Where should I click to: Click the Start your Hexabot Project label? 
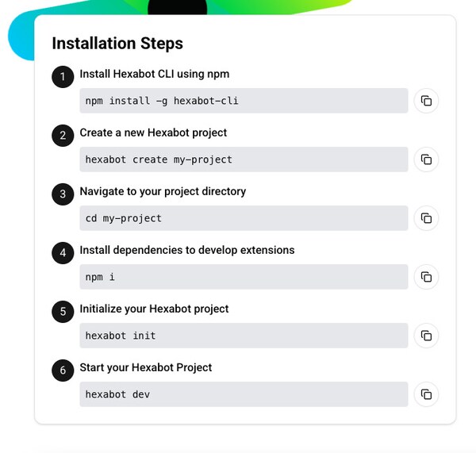point(146,367)
